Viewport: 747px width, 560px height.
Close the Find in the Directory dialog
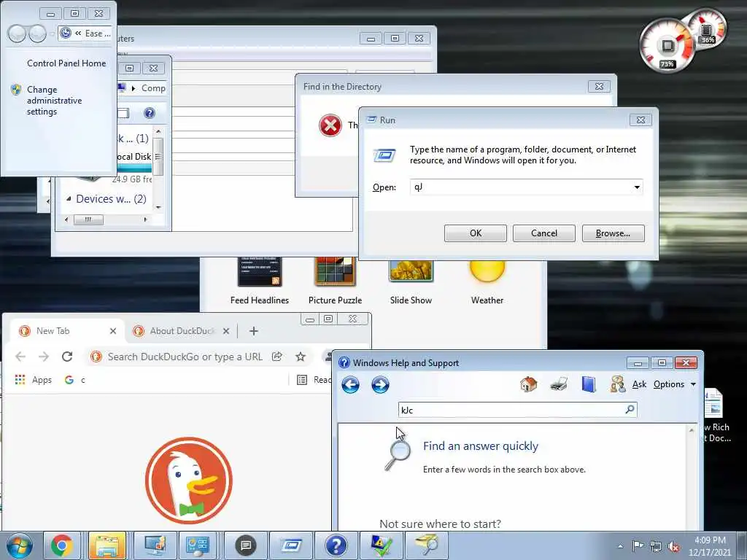pyautogui.click(x=599, y=86)
